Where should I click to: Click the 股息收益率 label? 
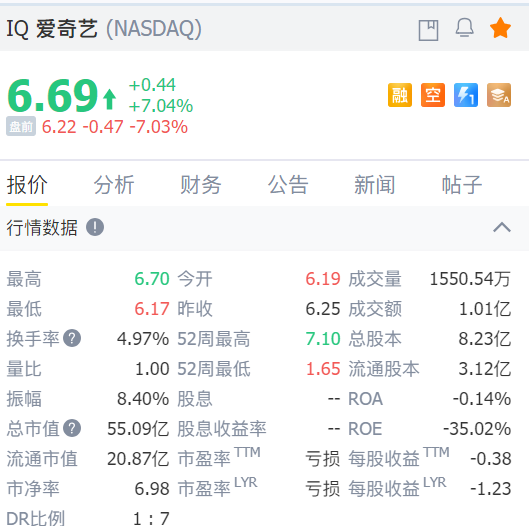tap(222, 429)
